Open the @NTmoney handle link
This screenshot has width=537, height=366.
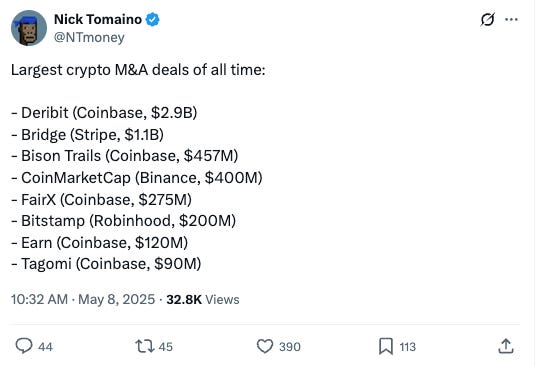coord(89,37)
